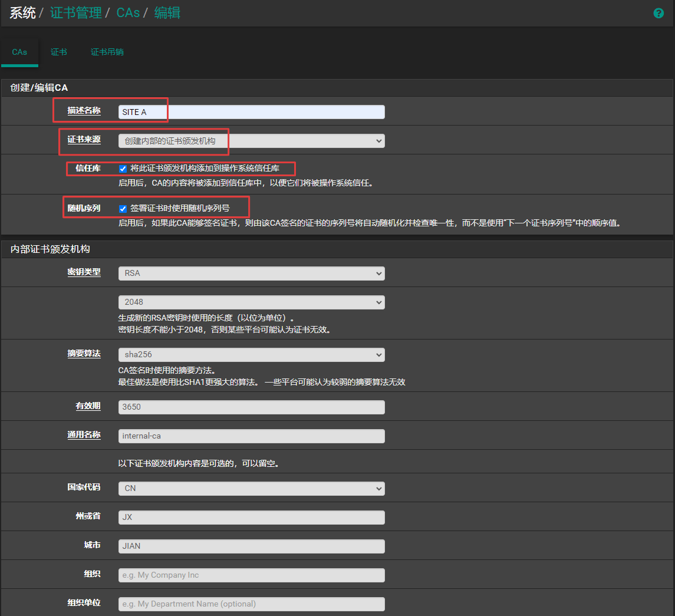
Task: Select the CAs tab
Action: click(x=19, y=52)
